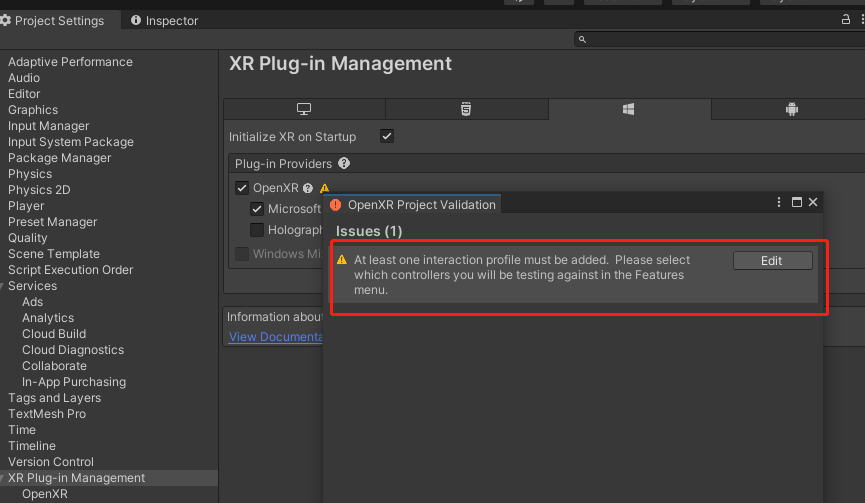This screenshot has height=503, width=865.
Task: Open help for Plug-in Providers
Action: pyautogui.click(x=344, y=163)
